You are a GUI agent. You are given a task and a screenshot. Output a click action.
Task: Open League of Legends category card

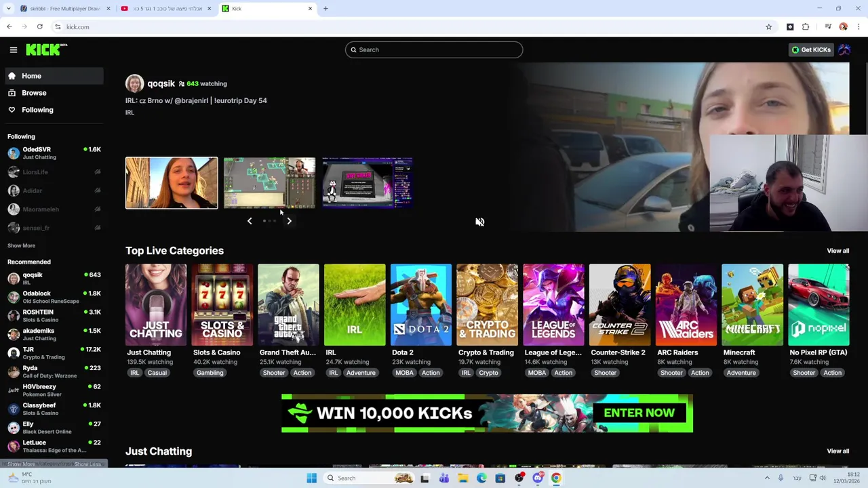(x=553, y=305)
